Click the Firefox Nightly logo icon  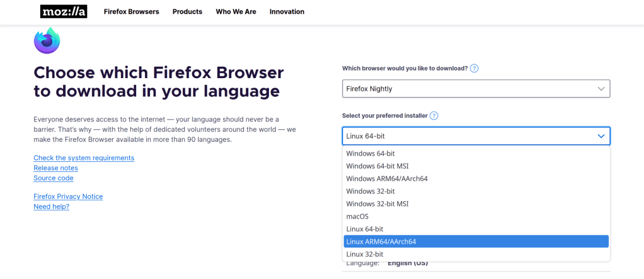pyautogui.click(x=47, y=40)
